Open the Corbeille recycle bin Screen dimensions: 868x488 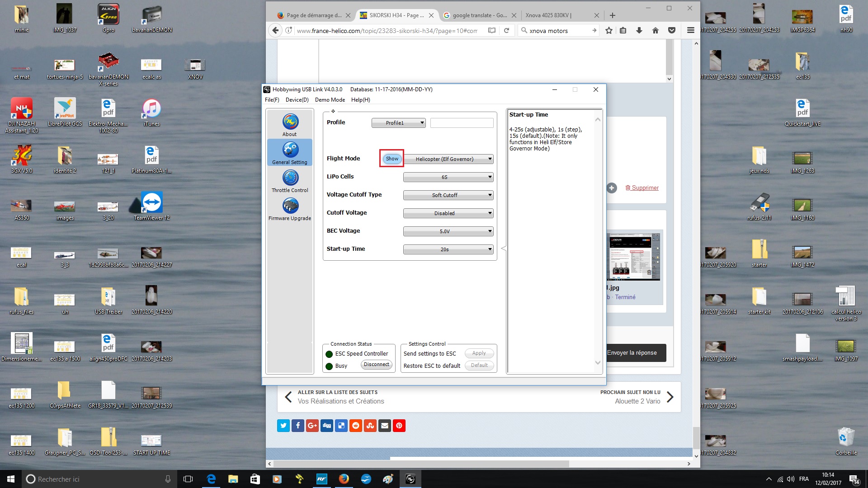click(x=846, y=441)
